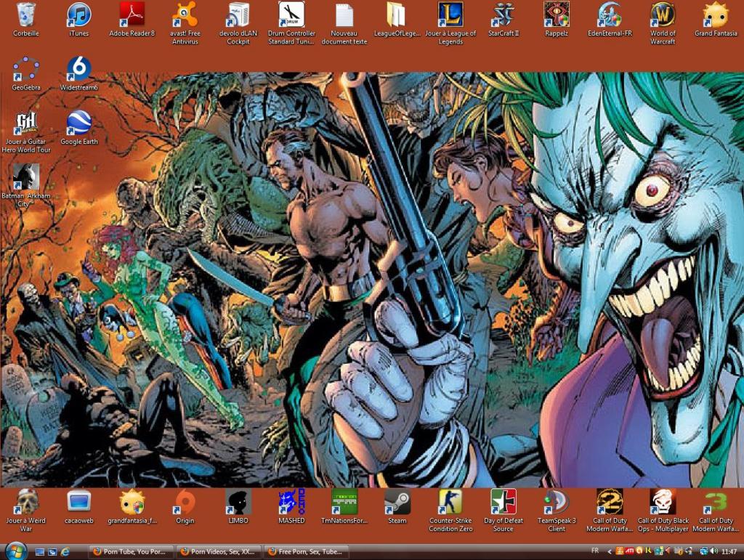Open the Corbeille recycle bin
The width and height of the screenshot is (744, 560).
click(25, 21)
